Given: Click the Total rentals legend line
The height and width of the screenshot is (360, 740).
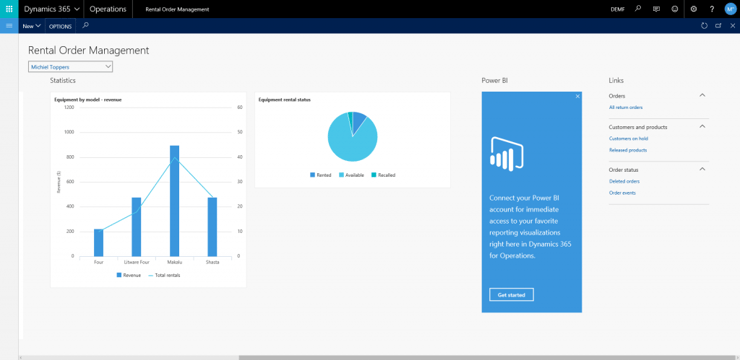Looking at the screenshot, I should (x=151, y=275).
